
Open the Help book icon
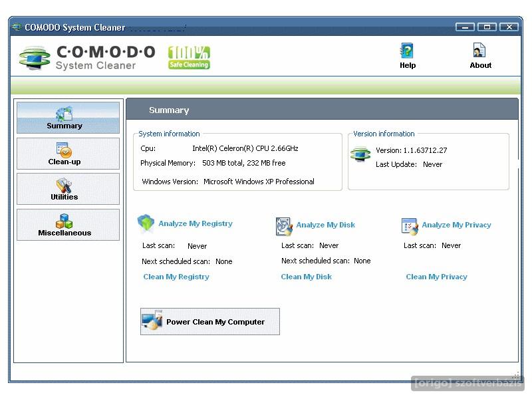(407, 51)
